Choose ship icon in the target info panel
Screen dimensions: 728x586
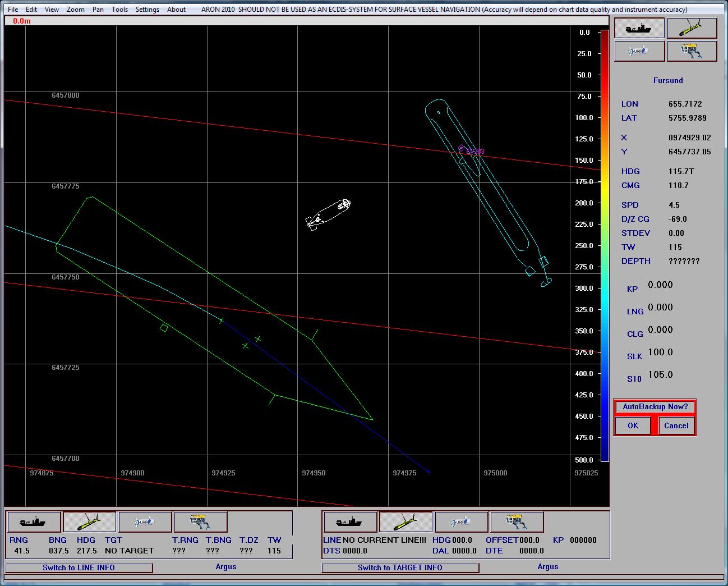pyautogui.click(x=34, y=522)
